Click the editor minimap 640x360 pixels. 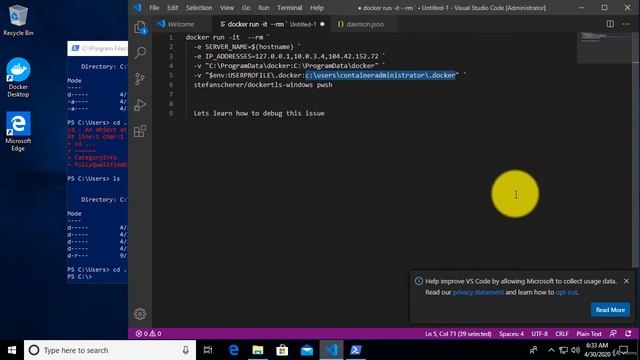pos(604,48)
